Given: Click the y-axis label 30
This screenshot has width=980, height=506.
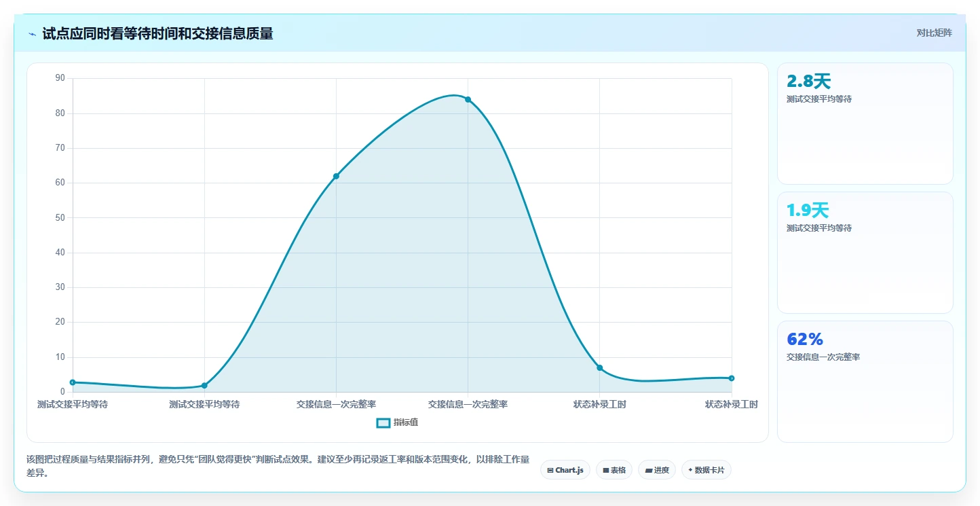Looking at the screenshot, I should [x=60, y=287].
